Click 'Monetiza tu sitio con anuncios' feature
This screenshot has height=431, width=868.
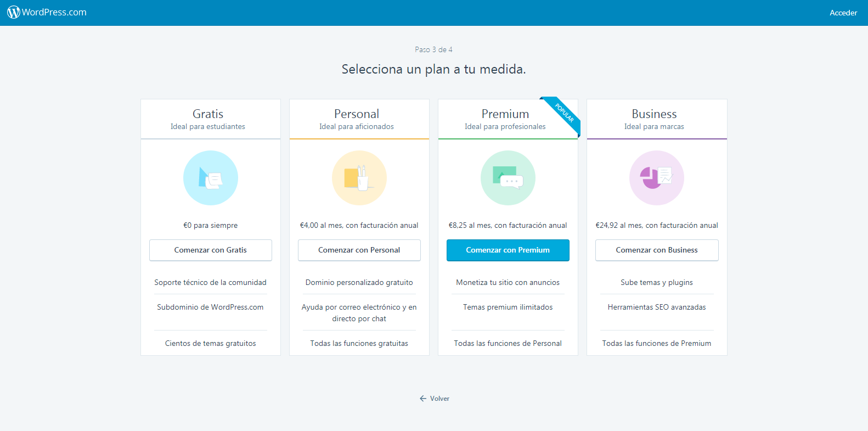tap(508, 282)
